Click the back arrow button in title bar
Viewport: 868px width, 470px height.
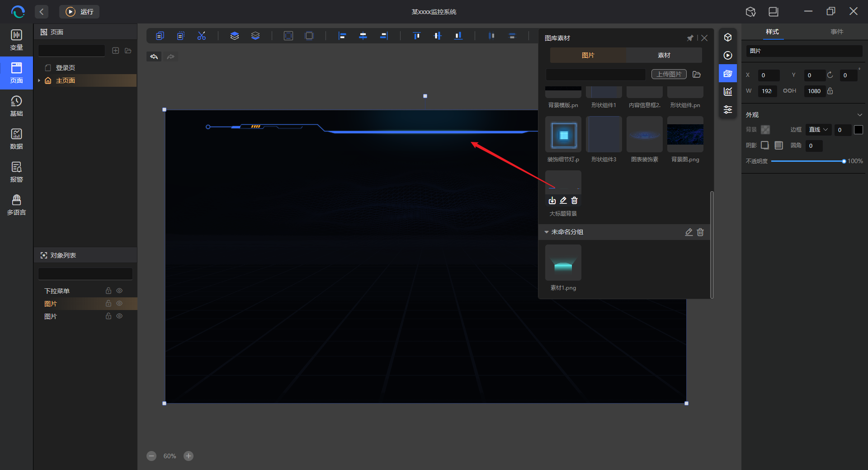(42, 12)
